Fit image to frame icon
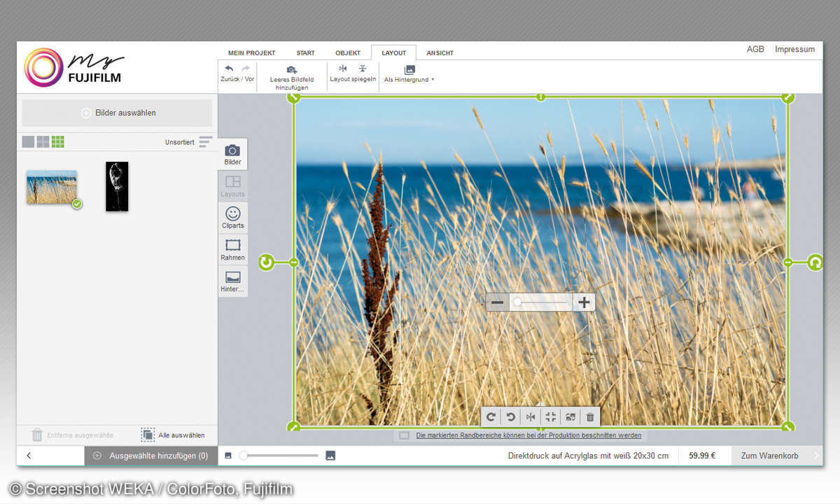This screenshot has width=840, height=504. pos(550,416)
